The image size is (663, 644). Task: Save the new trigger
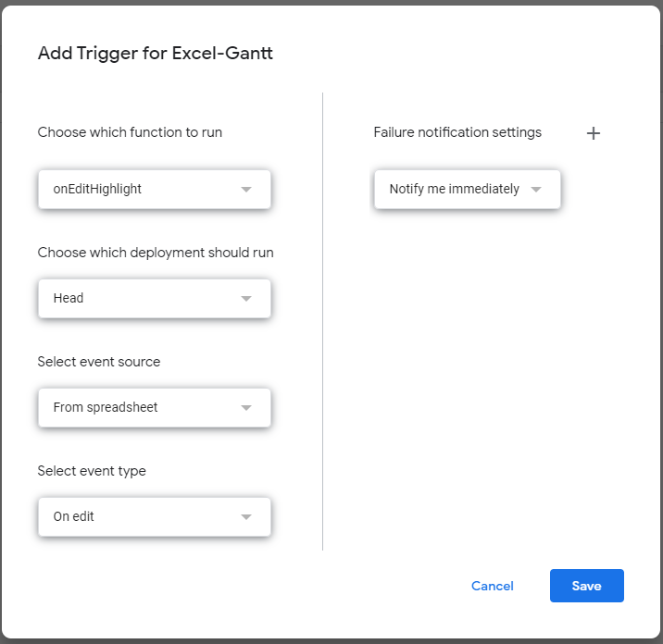[586, 586]
